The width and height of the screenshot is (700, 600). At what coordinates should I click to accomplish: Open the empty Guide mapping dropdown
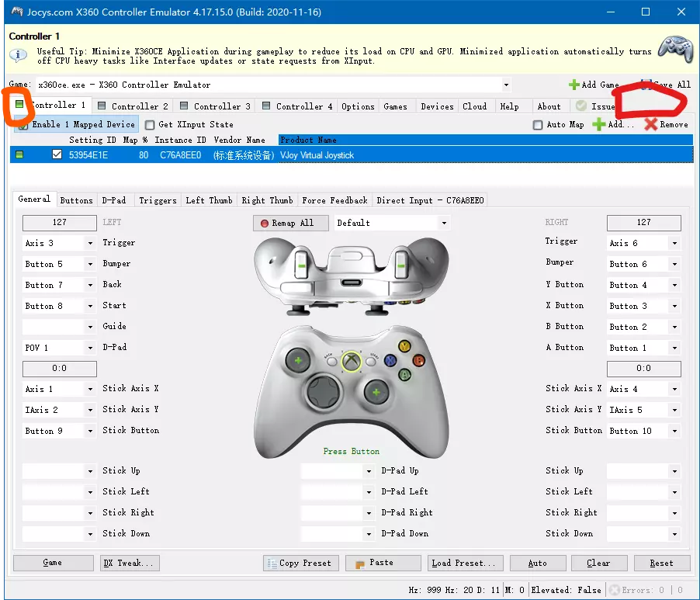pyautogui.click(x=90, y=327)
